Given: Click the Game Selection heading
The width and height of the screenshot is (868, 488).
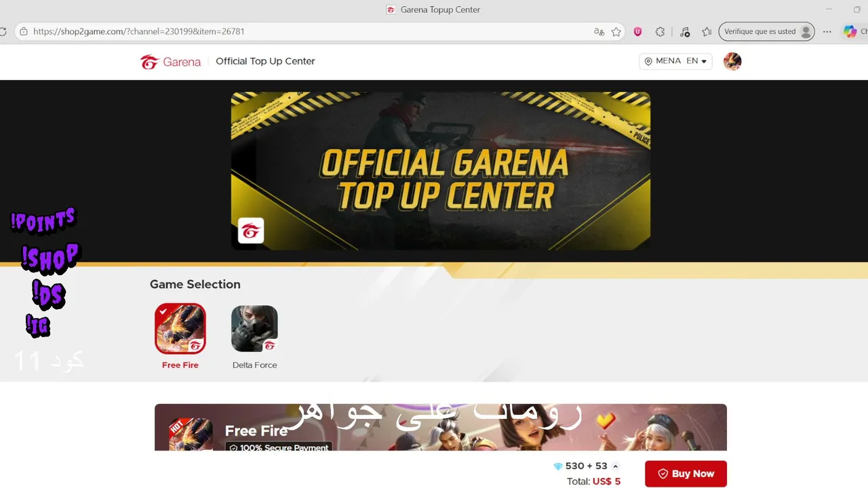Looking at the screenshot, I should (195, 285).
